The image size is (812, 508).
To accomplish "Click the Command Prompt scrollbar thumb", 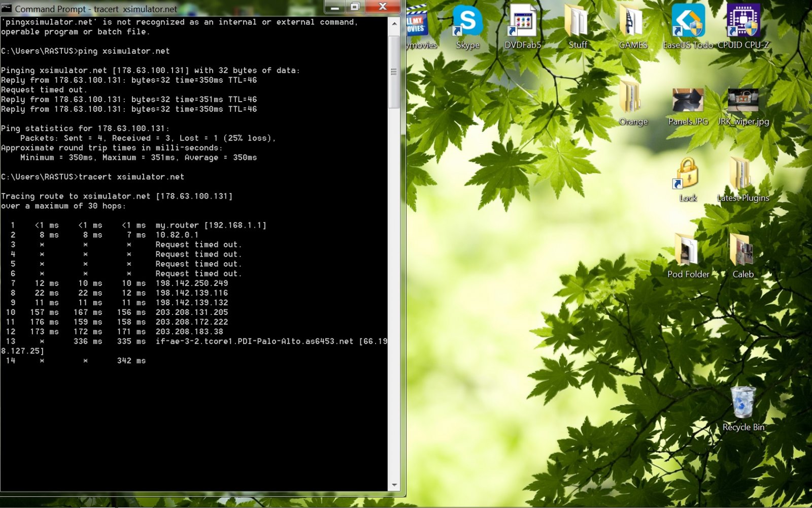I will tap(394, 72).
